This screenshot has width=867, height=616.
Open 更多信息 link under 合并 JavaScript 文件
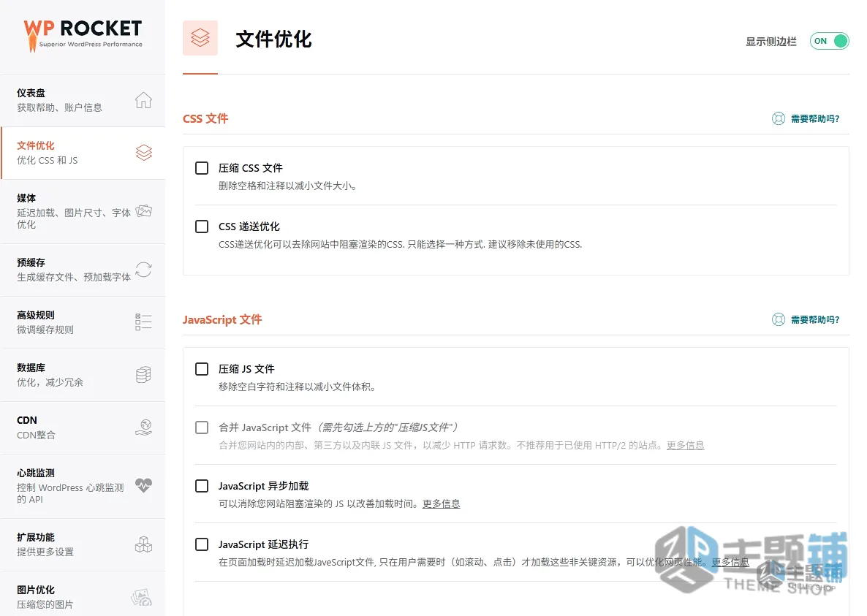685,445
